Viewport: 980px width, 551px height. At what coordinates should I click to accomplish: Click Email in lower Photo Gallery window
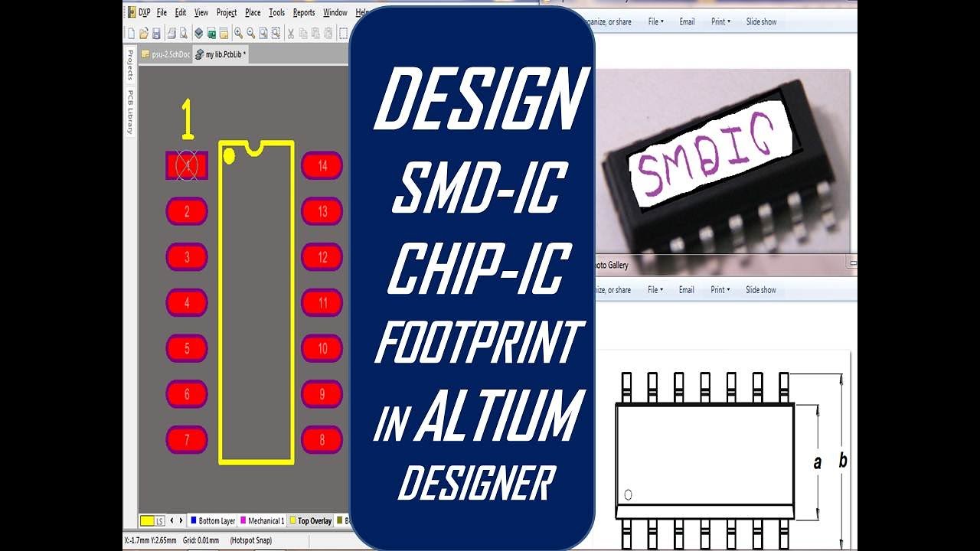click(x=687, y=289)
